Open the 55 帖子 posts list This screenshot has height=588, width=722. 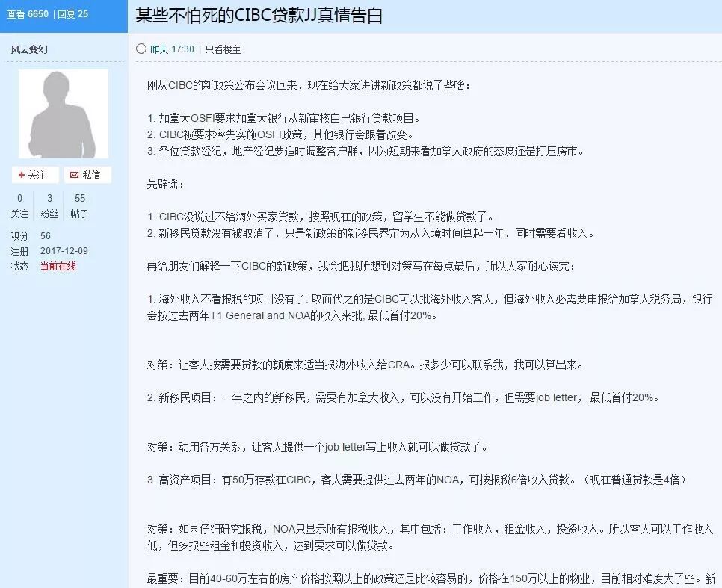[x=80, y=205]
